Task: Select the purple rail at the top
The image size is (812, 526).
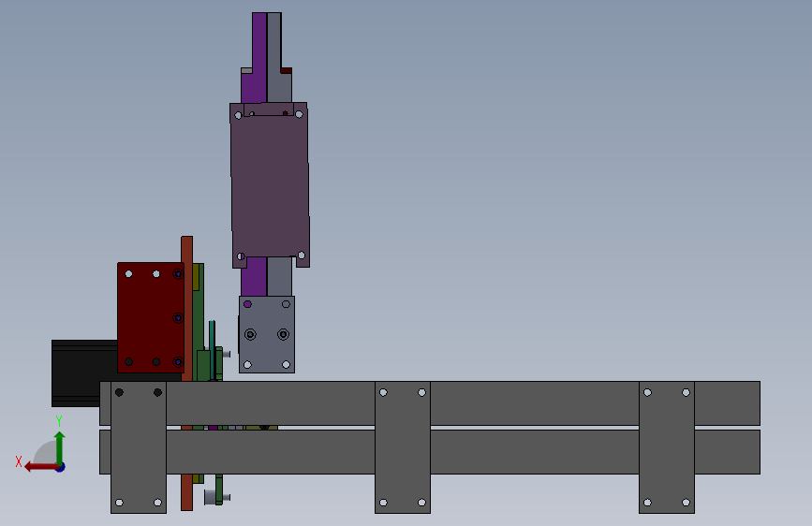Action: coord(258,57)
